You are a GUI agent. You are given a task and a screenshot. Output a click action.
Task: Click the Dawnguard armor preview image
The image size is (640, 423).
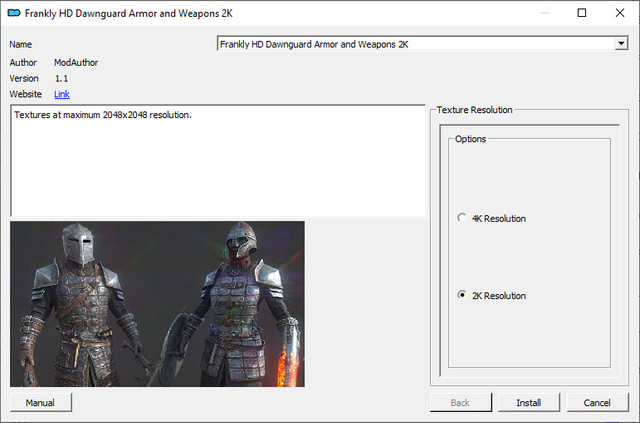(x=157, y=304)
